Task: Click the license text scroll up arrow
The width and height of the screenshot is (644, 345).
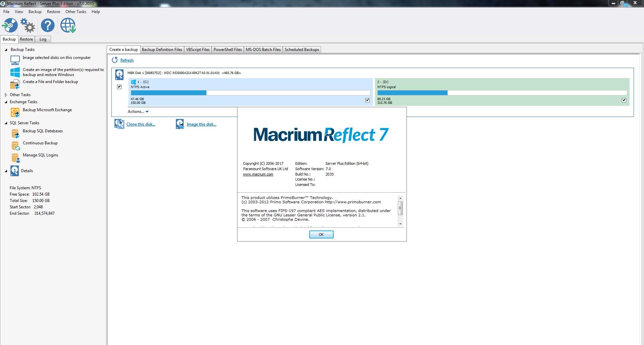Action: pyautogui.click(x=400, y=198)
